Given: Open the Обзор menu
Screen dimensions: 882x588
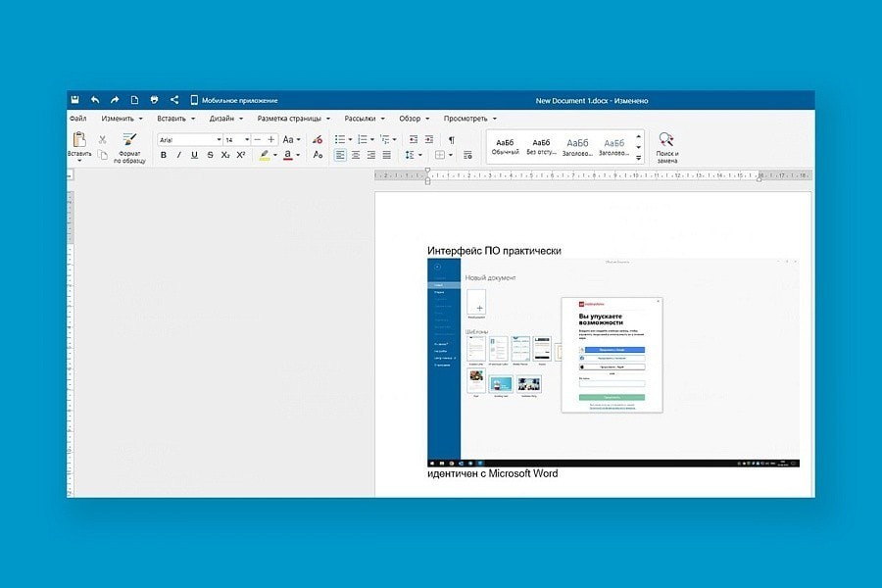Looking at the screenshot, I should (414, 119).
